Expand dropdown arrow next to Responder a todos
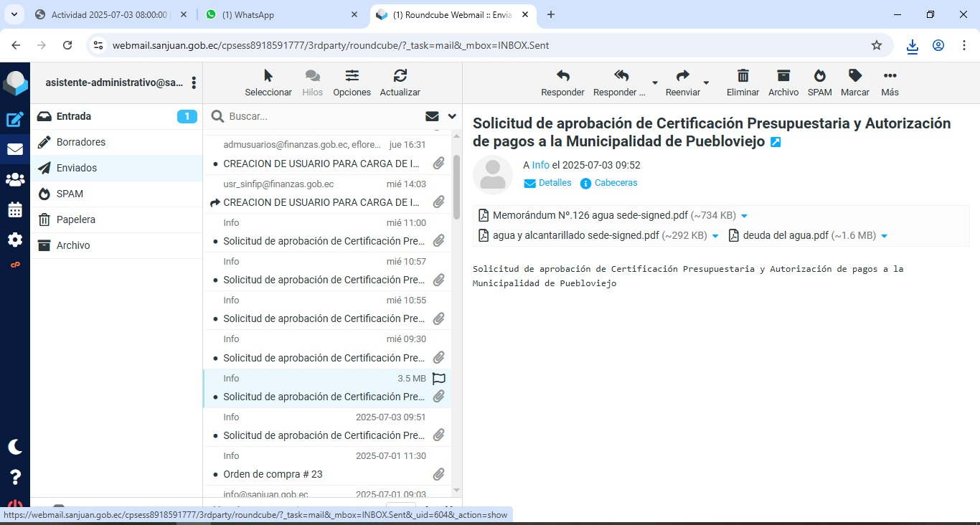 654,83
